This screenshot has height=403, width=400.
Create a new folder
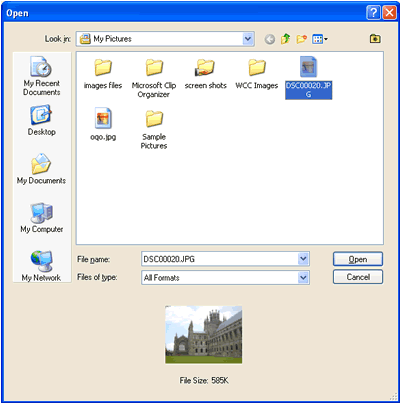coord(301,39)
